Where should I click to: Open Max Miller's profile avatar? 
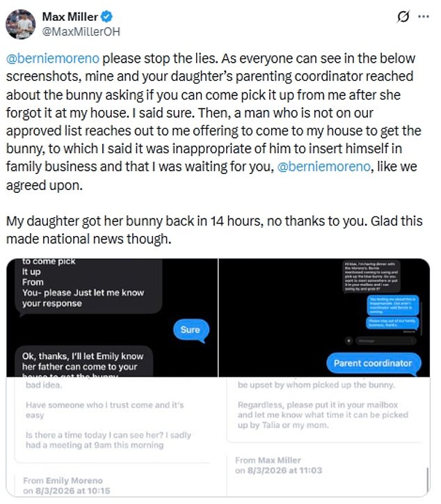point(21,24)
